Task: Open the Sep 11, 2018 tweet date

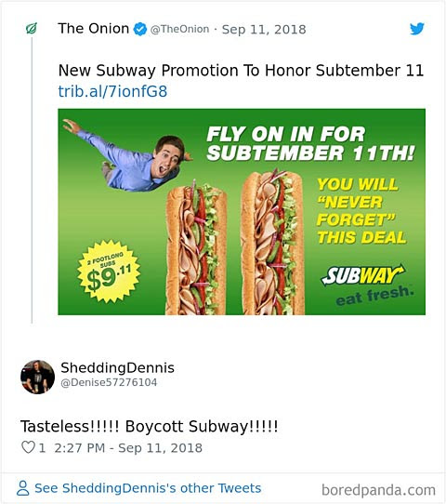Action: [264, 30]
